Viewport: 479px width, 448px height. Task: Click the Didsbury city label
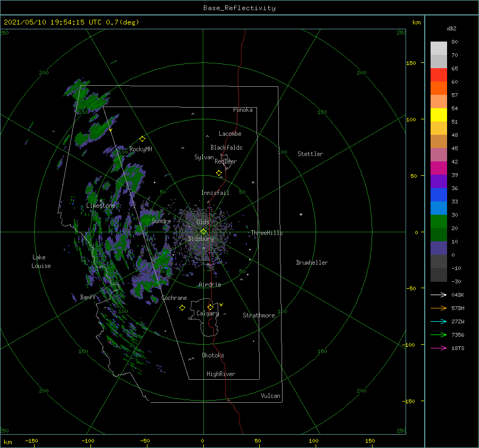click(x=201, y=239)
